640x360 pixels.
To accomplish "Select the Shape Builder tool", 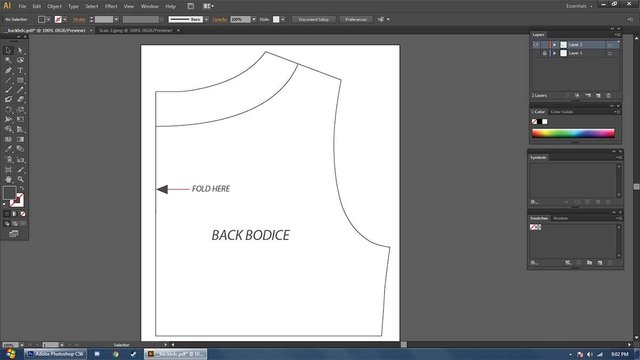I will [8, 129].
